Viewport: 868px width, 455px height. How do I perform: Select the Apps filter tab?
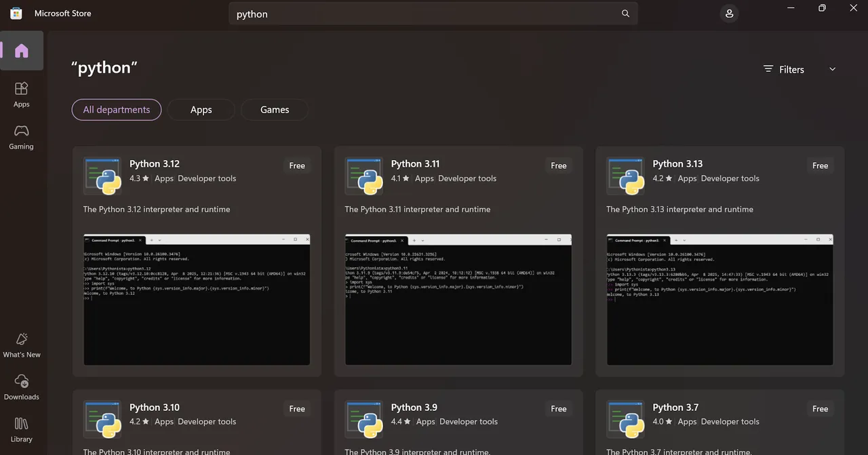click(x=201, y=110)
